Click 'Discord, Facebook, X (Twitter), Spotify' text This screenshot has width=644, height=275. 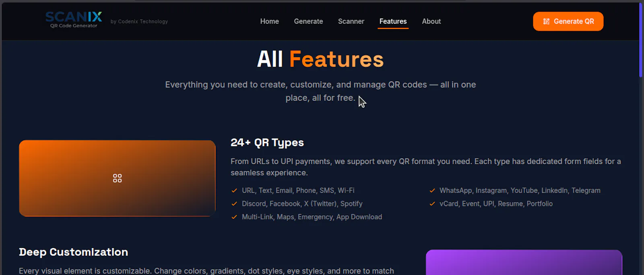click(302, 204)
